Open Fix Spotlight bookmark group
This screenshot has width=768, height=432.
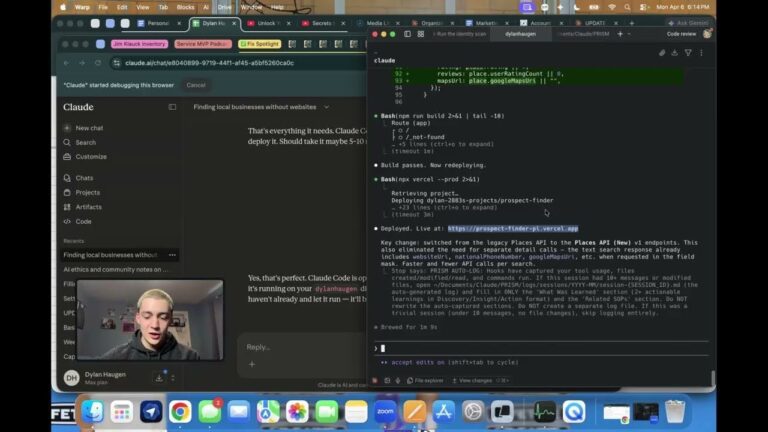(x=260, y=44)
